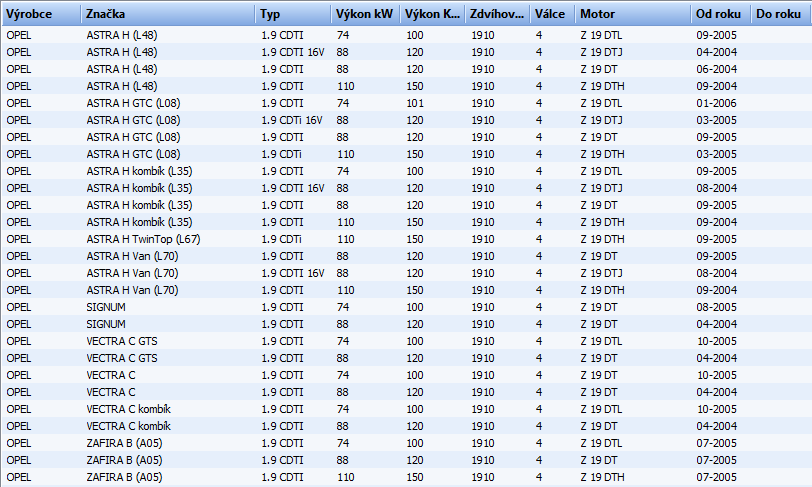Select ASTRA H GTC (L08) 1.9 CDTi 16V row
The height and width of the screenshot is (487, 812).
pos(406,120)
